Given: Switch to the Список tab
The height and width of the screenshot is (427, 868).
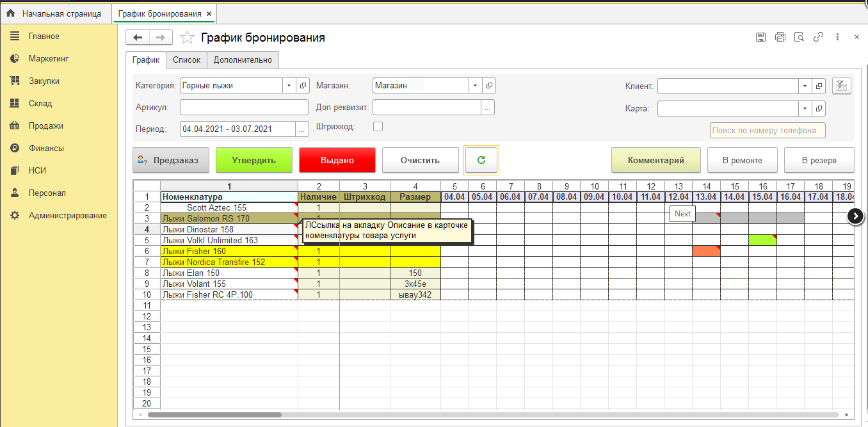Looking at the screenshot, I should [186, 60].
